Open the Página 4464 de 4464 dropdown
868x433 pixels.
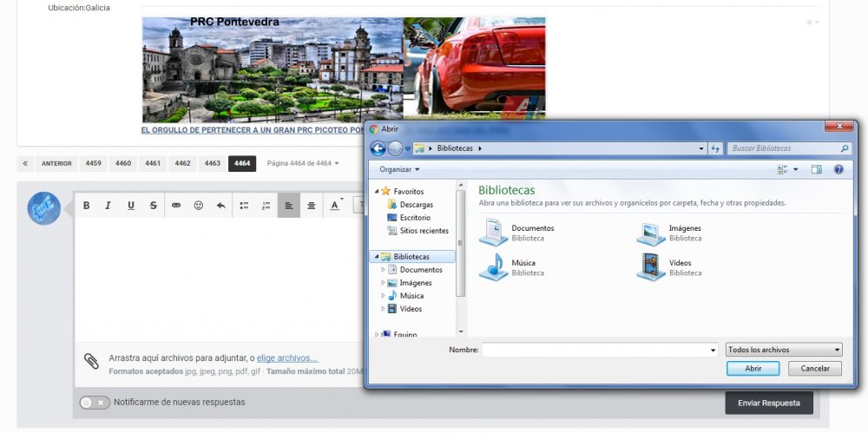coord(303,163)
